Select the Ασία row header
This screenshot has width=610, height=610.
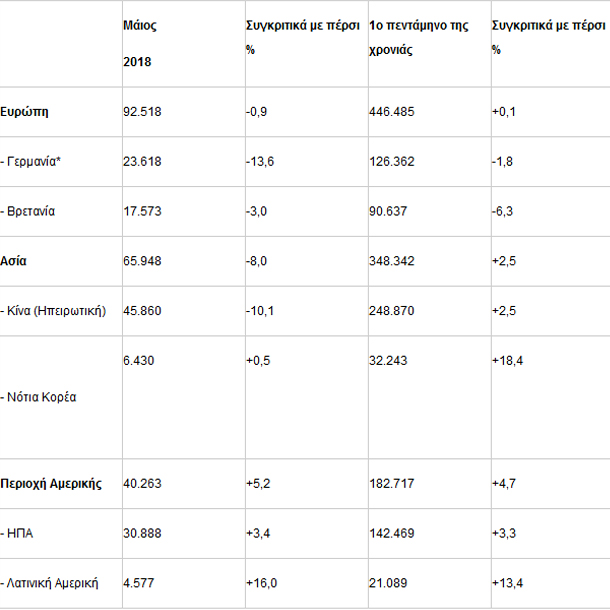click(x=16, y=261)
